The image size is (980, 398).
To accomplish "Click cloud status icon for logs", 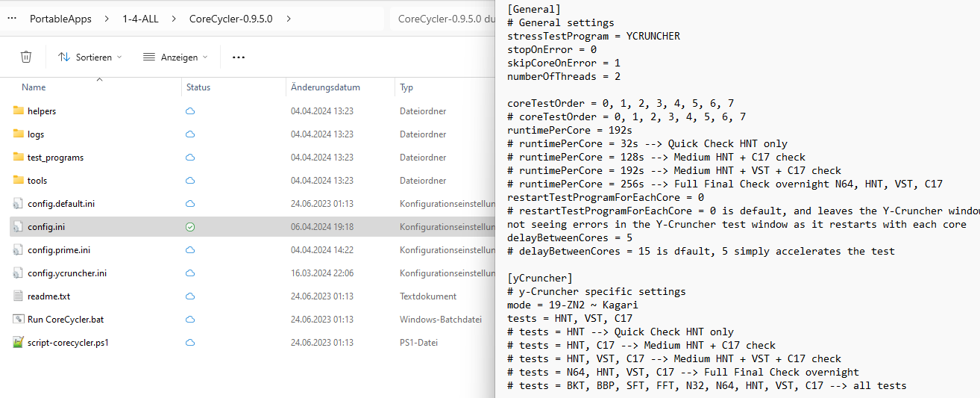I will coord(190,134).
